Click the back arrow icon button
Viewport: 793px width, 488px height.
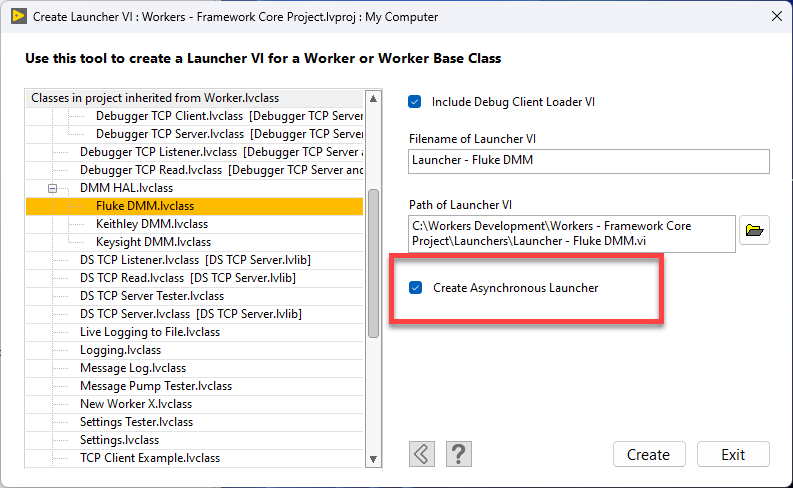coord(422,454)
